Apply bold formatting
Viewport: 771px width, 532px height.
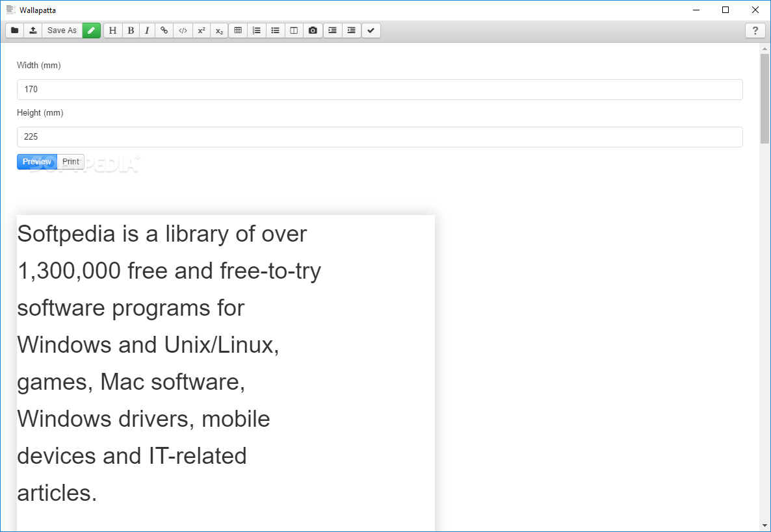click(x=131, y=31)
